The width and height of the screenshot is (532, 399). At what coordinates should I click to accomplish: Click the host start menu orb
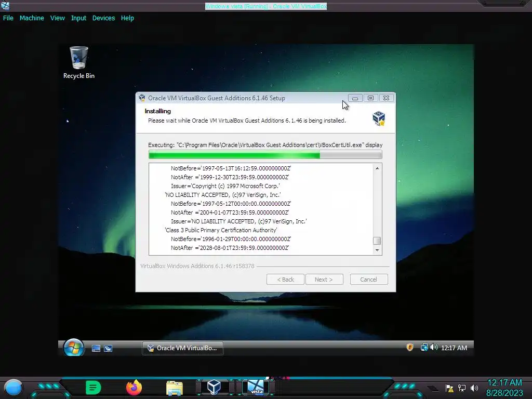(13, 388)
